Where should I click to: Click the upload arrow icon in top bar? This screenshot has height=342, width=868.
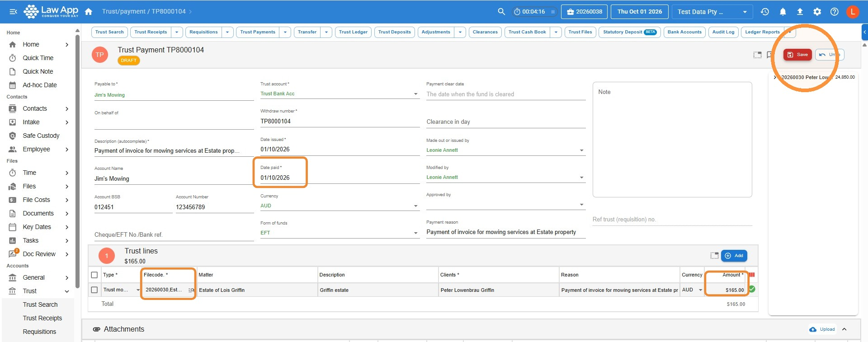(x=800, y=12)
